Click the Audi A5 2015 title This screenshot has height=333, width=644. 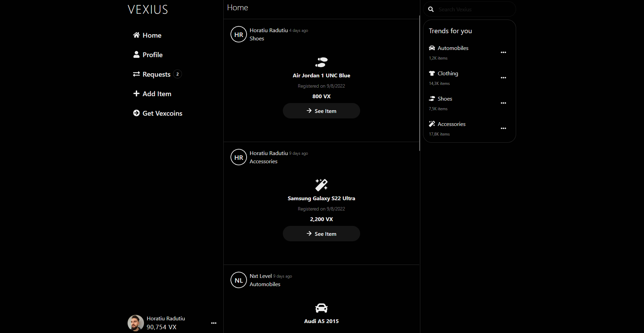click(x=321, y=321)
